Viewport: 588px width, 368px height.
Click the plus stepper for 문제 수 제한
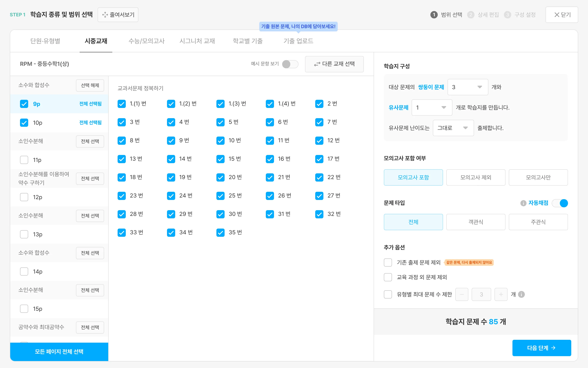[x=501, y=294]
